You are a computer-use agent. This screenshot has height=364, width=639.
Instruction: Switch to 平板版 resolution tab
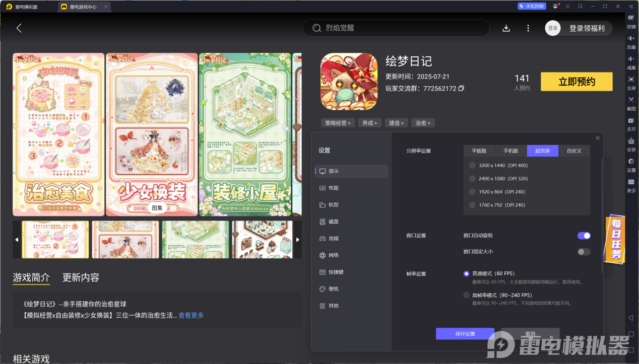click(479, 151)
